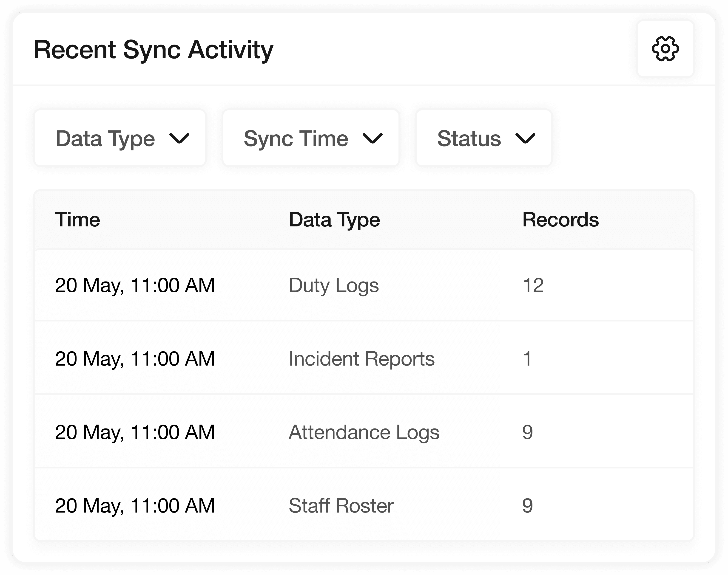The image size is (728, 575).
Task: Click record count 12 for Duty Logs
Action: [533, 285]
